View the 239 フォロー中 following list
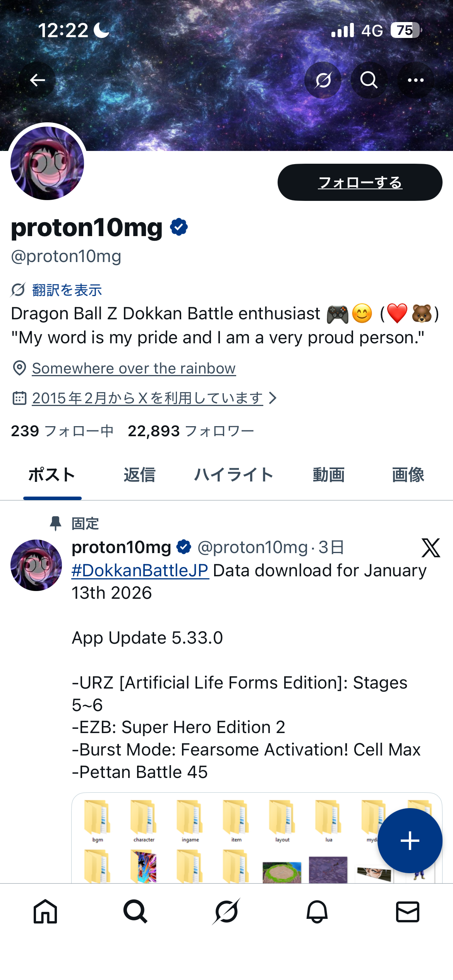 [62, 431]
